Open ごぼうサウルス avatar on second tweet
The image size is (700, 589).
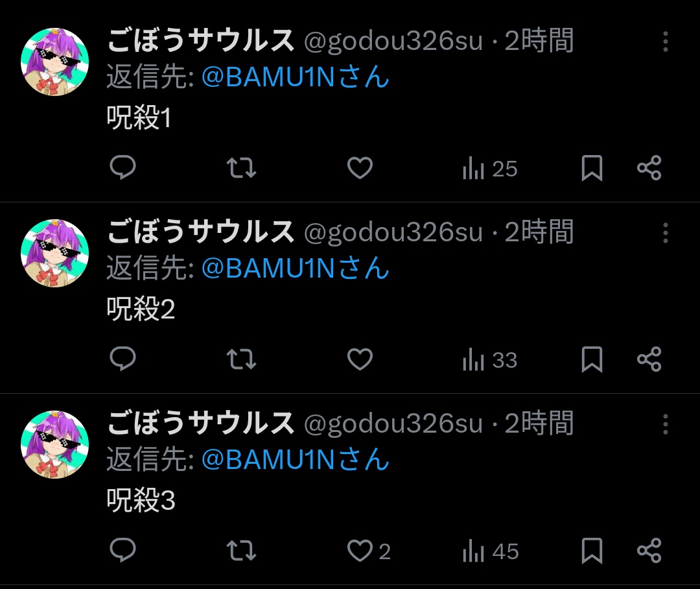click(55, 254)
